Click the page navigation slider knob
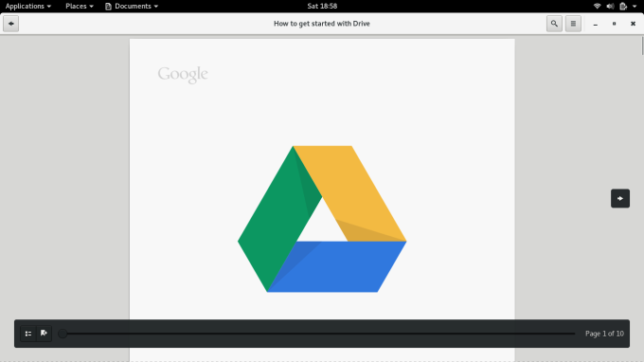This screenshot has width=644, height=362. 63,334
